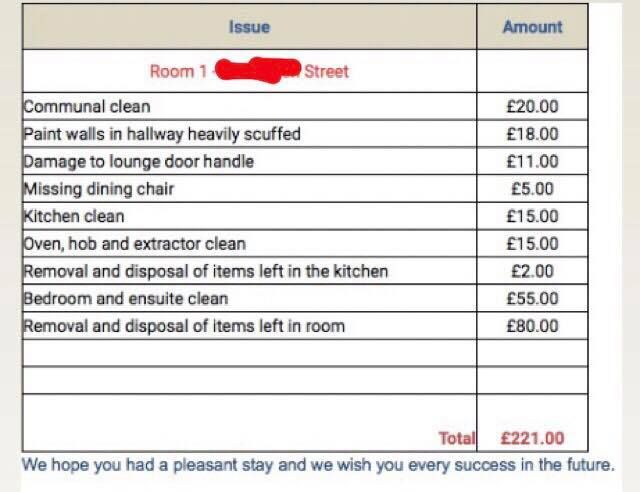This screenshot has height=492, width=640.
Task: Click the £18.00 amount cell
Action: (532, 134)
